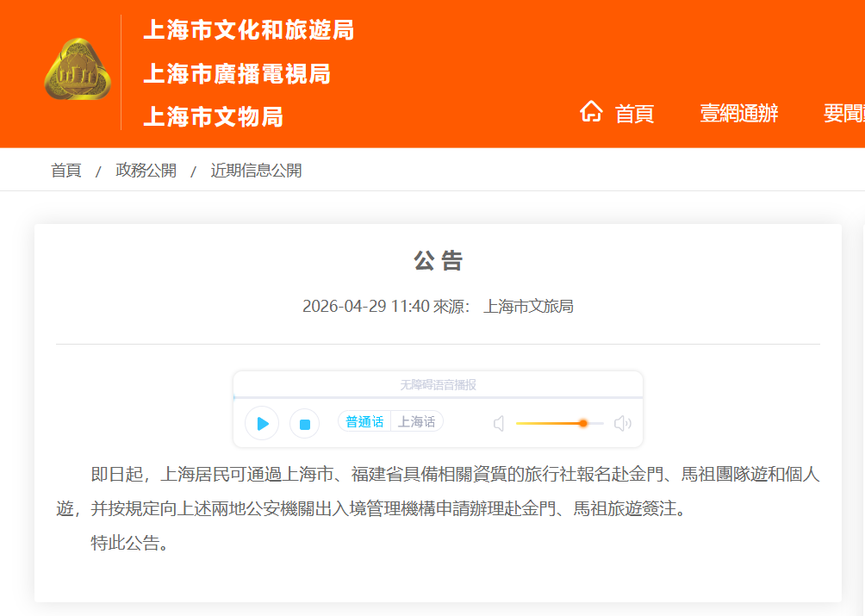Open 壹網通辦 in the top navigation
The width and height of the screenshot is (865, 616).
(x=738, y=113)
